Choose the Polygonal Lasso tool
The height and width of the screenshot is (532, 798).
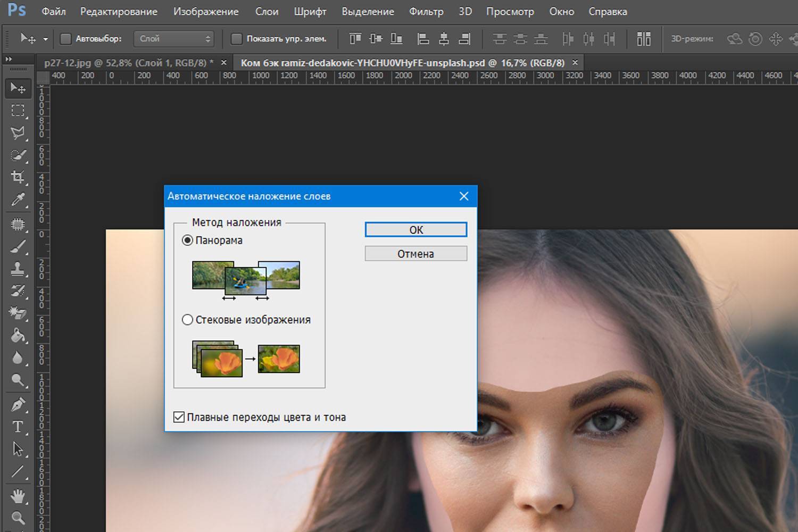coord(18,133)
